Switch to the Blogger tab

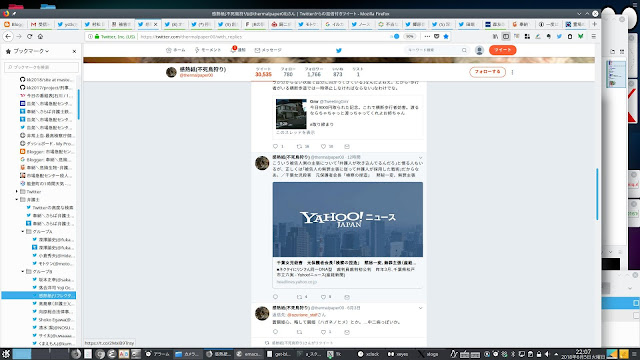tap(13, 24)
